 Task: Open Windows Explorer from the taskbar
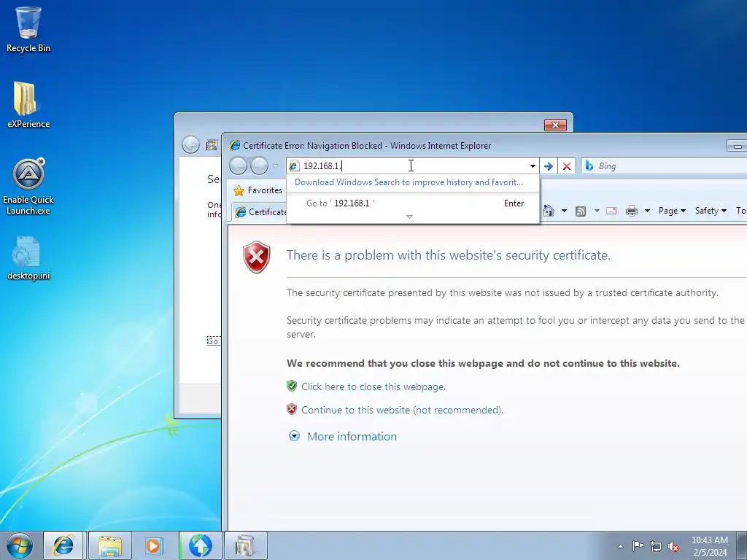pyautogui.click(x=109, y=545)
